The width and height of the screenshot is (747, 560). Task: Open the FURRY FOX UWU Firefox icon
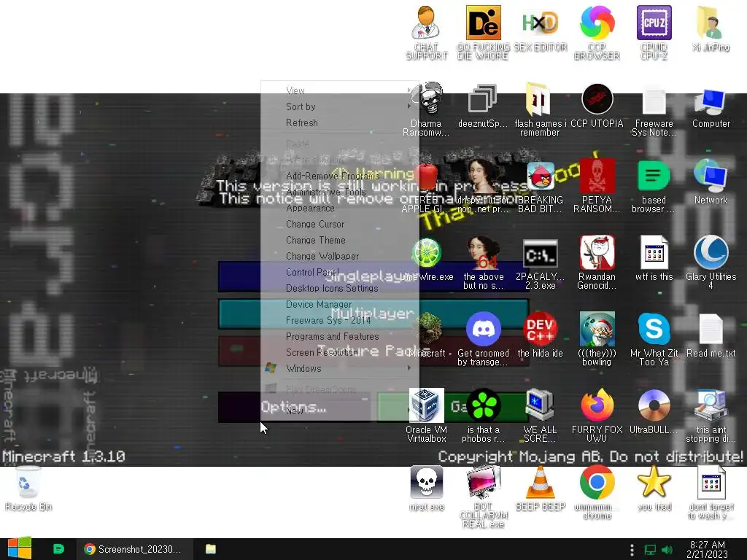click(597, 405)
